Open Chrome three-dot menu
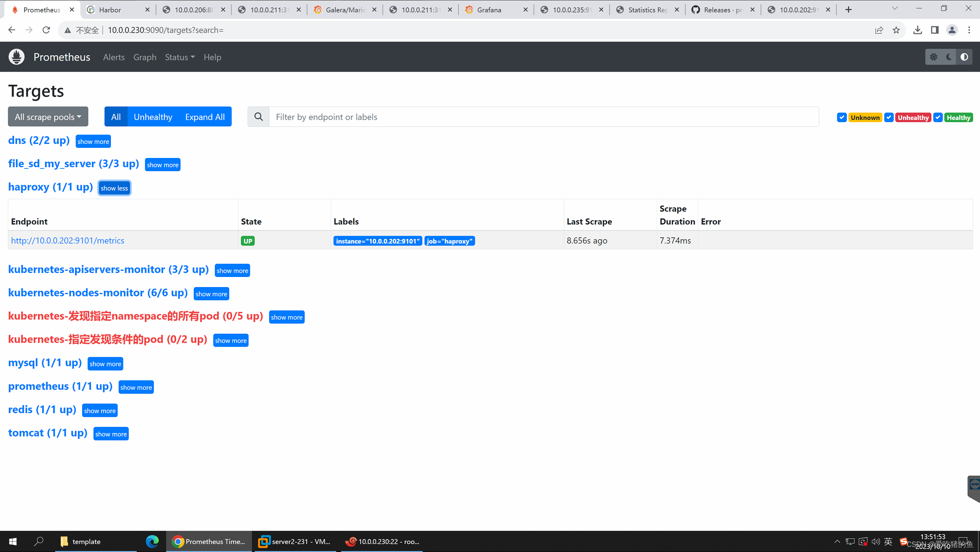 click(969, 30)
